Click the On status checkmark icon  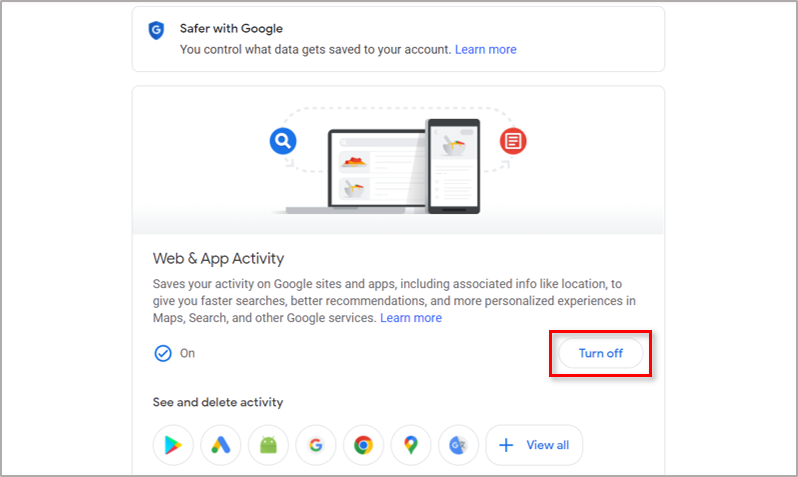point(163,353)
